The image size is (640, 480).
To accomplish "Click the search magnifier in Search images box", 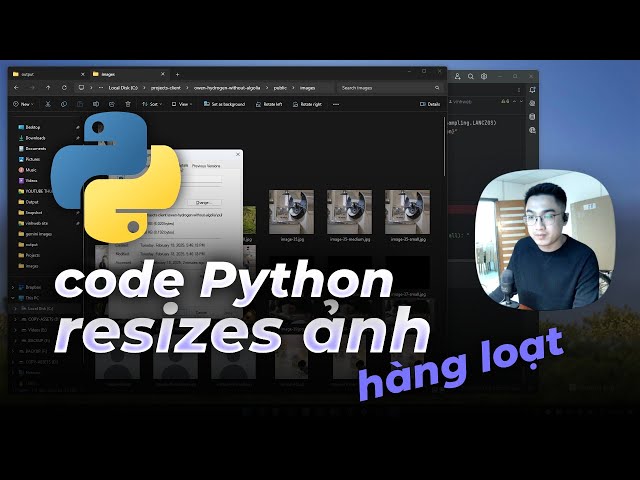I will coord(437,88).
